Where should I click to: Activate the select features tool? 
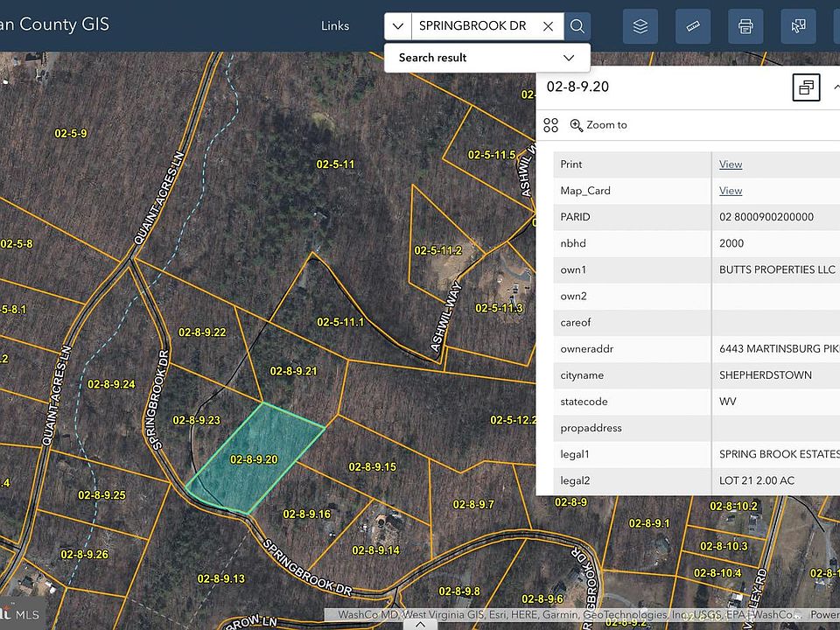pyautogui.click(x=798, y=26)
